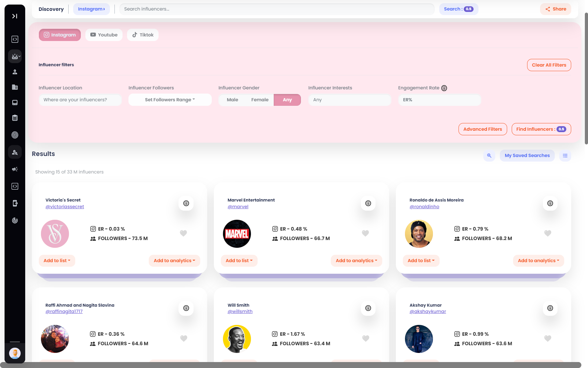Favorite Marvel Entertainment with the heart
The image size is (588, 368).
(365, 233)
